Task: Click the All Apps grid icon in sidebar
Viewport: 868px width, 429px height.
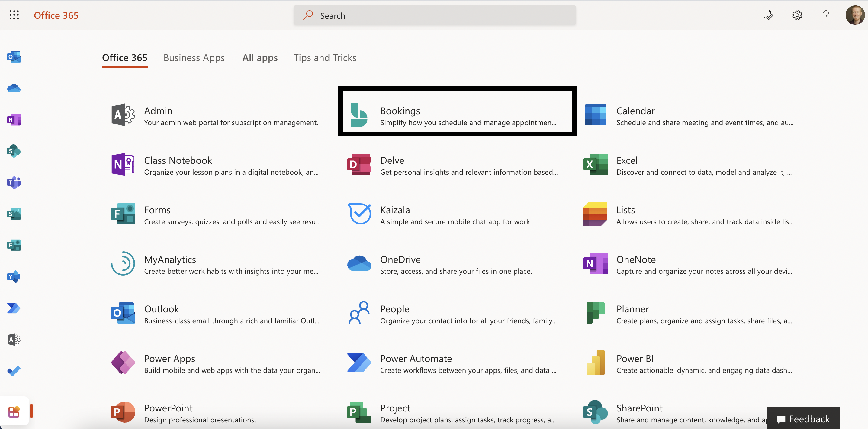Action: tap(14, 411)
